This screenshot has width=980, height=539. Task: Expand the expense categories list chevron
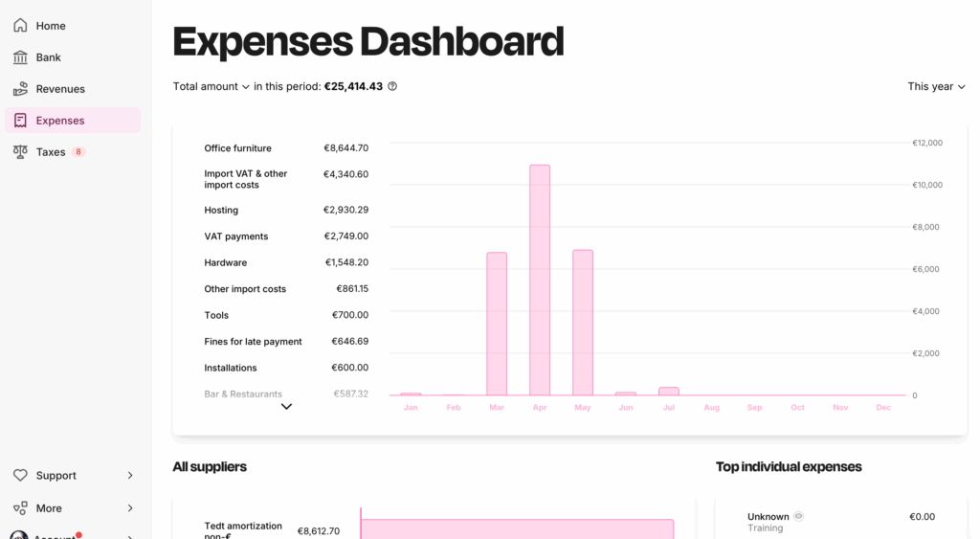[286, 407]
